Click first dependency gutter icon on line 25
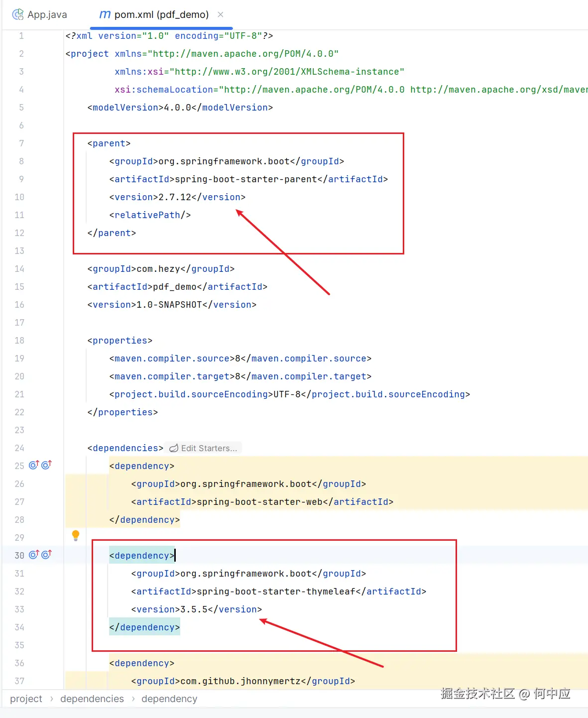 click(34, 465)
